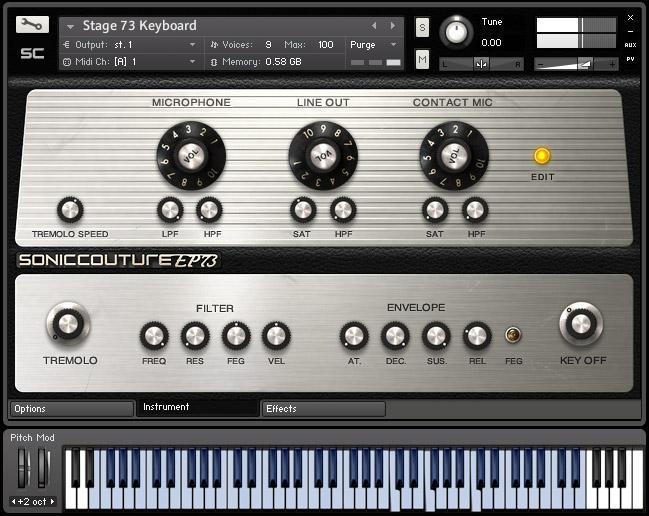Click the Voices count 9

click(x=268, y=45)
